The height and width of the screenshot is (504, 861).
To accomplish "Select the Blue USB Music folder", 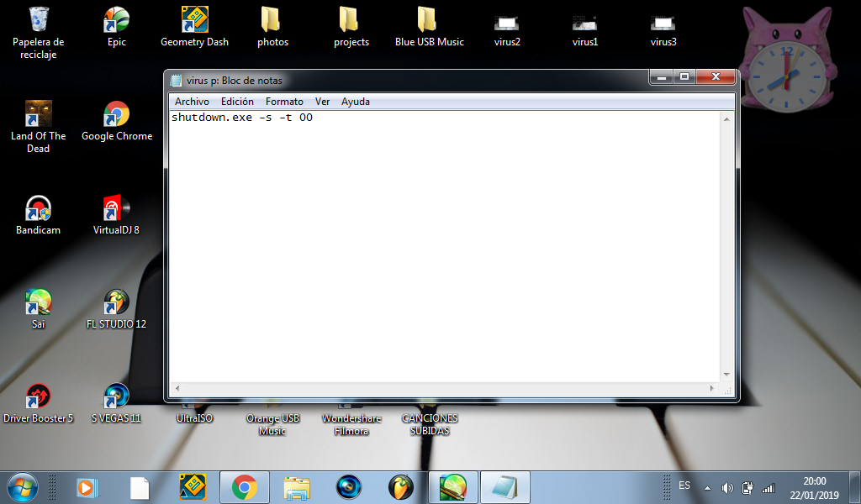I will click(x=430, y=28).
